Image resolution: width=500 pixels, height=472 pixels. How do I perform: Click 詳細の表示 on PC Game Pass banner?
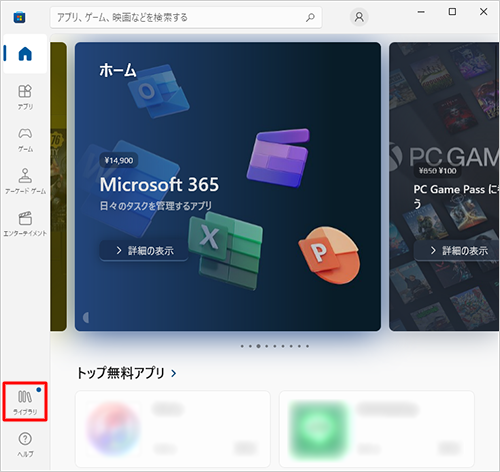pyautogui.click(x=458, y=250)
